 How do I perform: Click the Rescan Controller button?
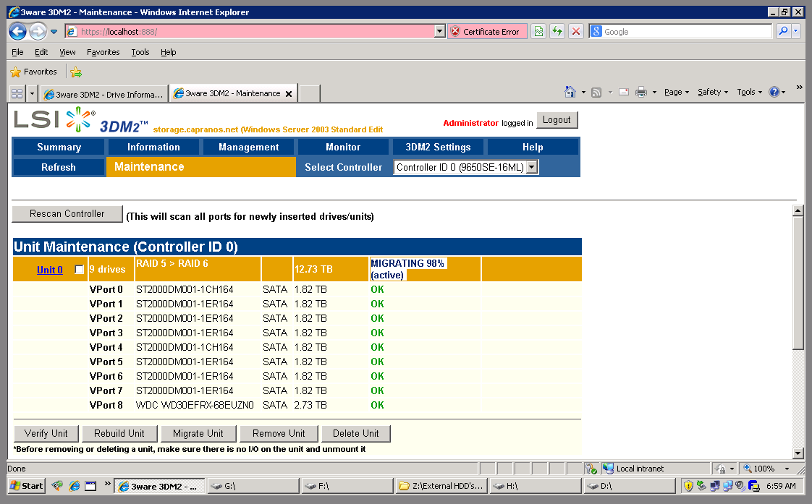pos(67,214)
